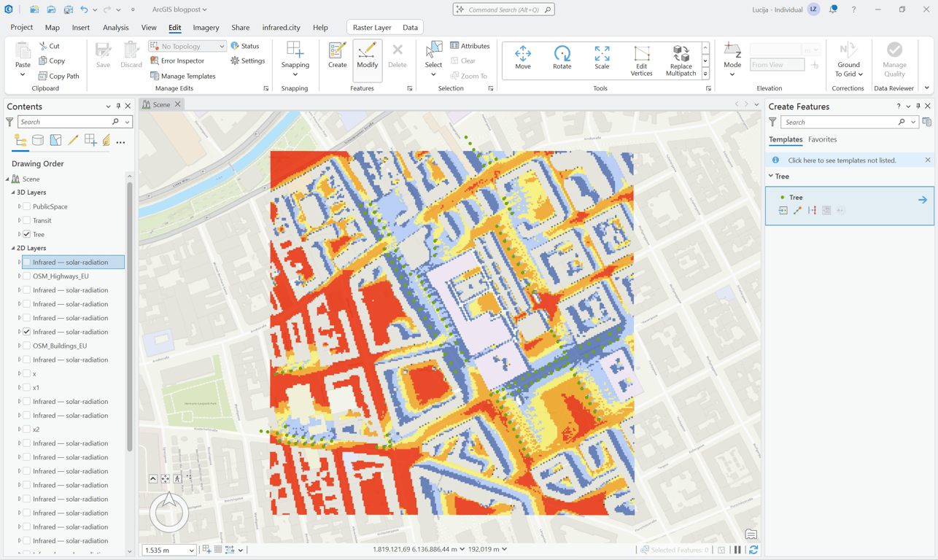938x560 pixels.
Task: Click the Undo arrow in quick access toolbar
Action: point(84,9)
